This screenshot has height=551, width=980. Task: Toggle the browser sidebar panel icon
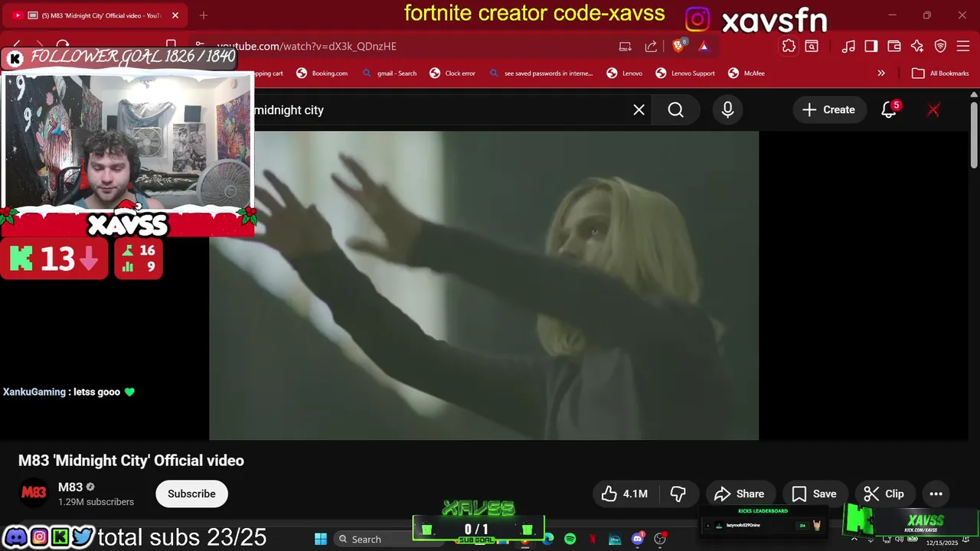click(x=871, y=47)
